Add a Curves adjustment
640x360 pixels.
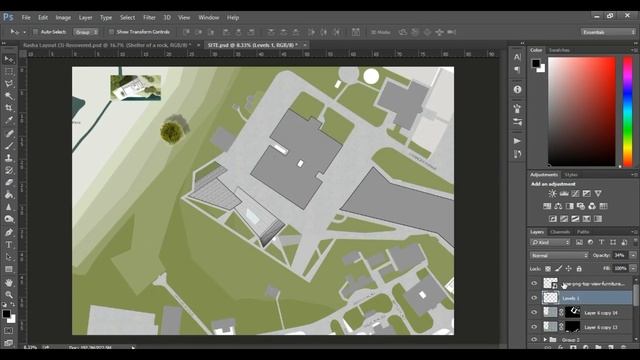point(575,193)
